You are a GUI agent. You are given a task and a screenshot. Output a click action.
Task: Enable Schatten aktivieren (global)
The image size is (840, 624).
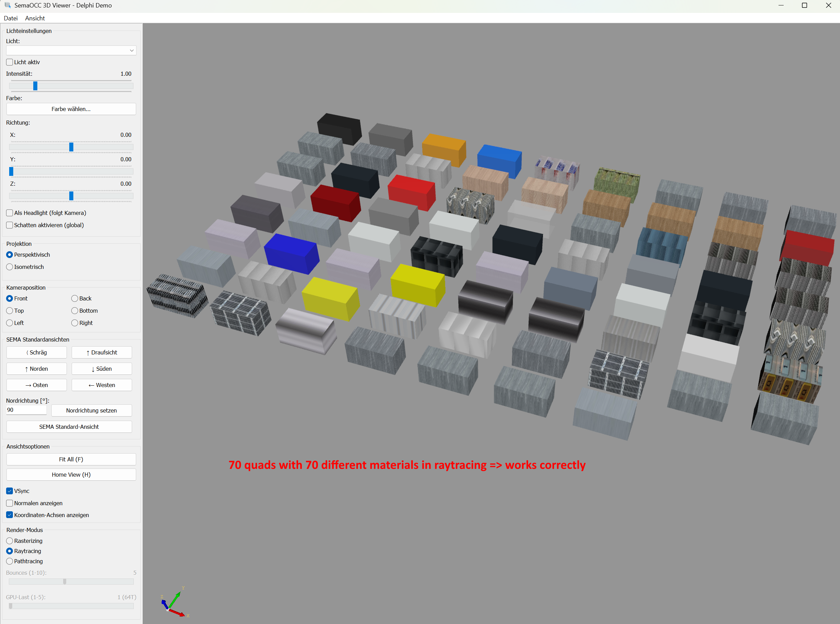point(10,225)
